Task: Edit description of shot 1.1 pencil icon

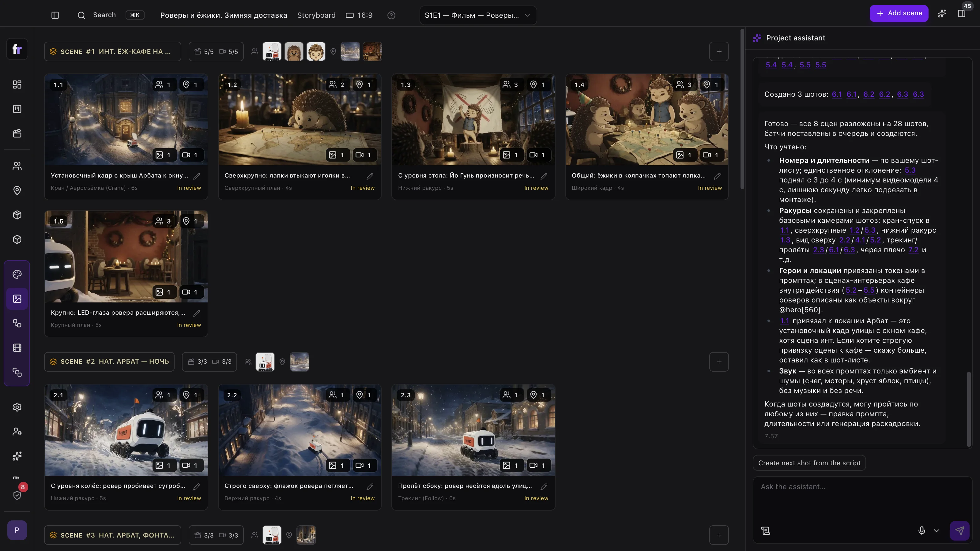Action: coord(197,176)
